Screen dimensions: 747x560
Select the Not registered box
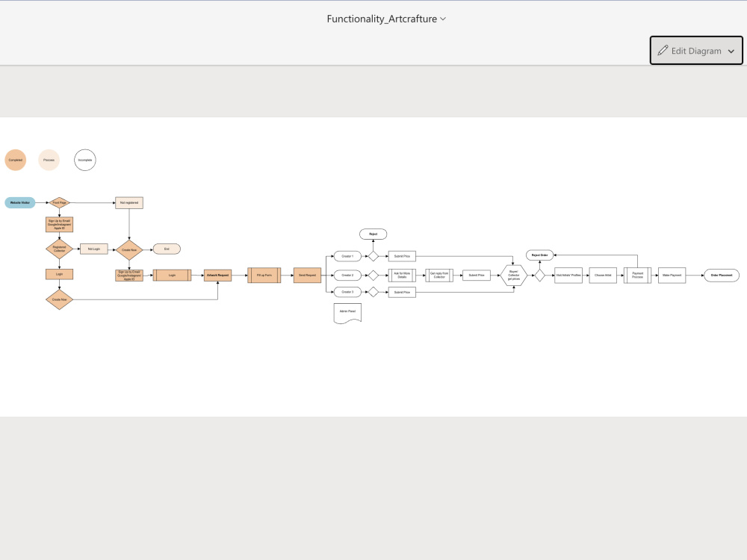(129, 203)
